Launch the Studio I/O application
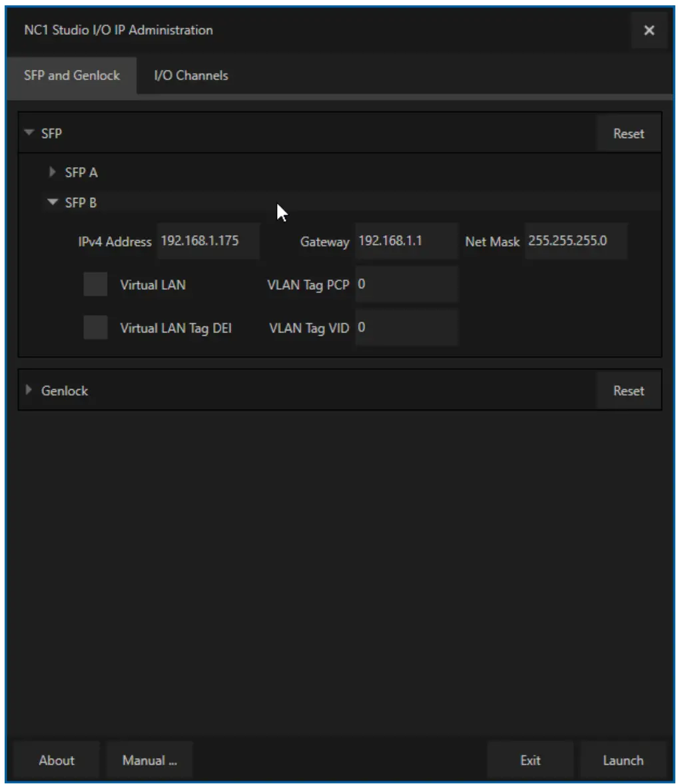 pyautogui.click(x=623, y=761)
